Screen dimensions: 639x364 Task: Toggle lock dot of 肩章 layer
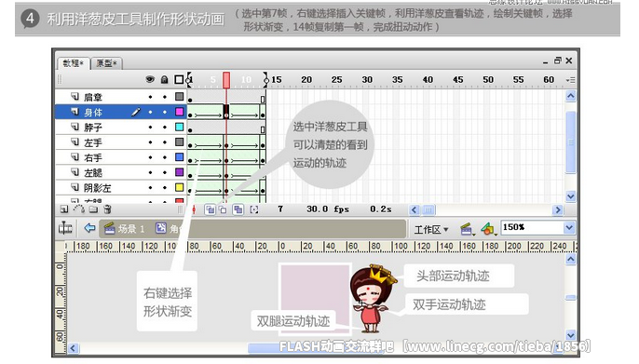tap(165, 97)
